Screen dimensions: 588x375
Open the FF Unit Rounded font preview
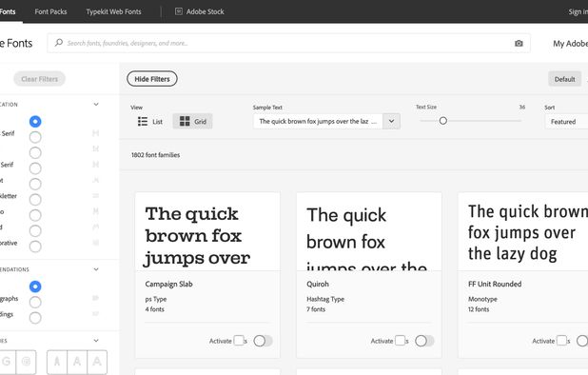coord(523,231)
